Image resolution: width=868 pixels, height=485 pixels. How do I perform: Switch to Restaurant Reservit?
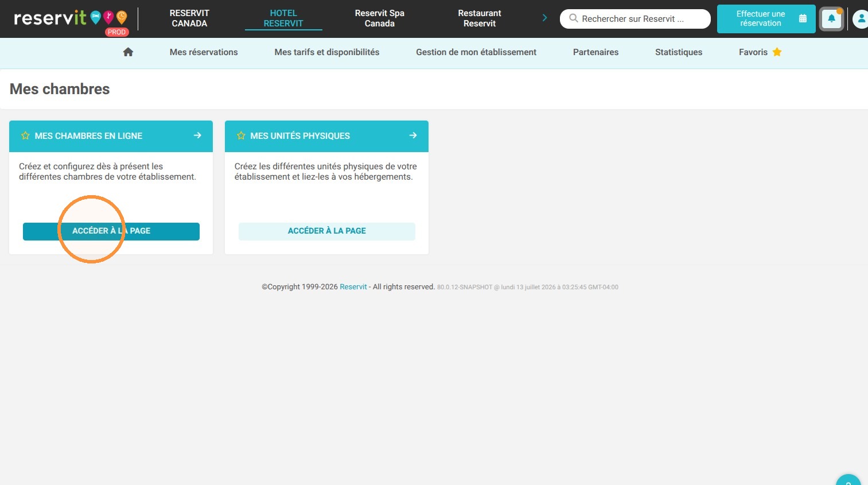[x=480, y=18]
